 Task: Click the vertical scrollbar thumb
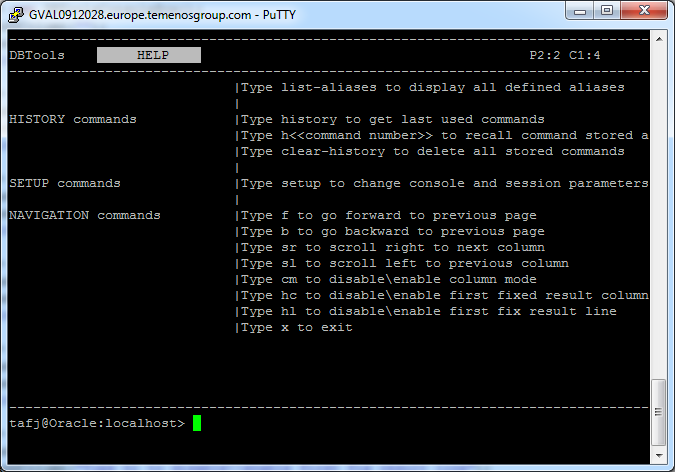(x=658, y=414)
